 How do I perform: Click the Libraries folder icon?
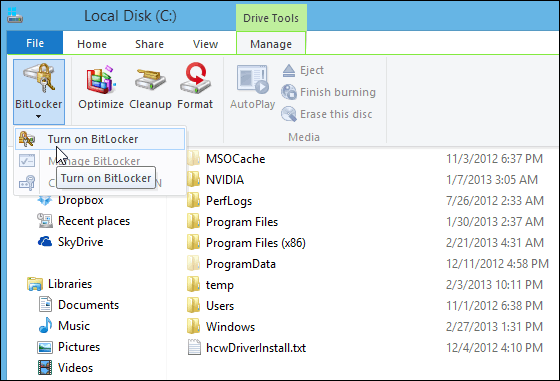coord(35,284)
